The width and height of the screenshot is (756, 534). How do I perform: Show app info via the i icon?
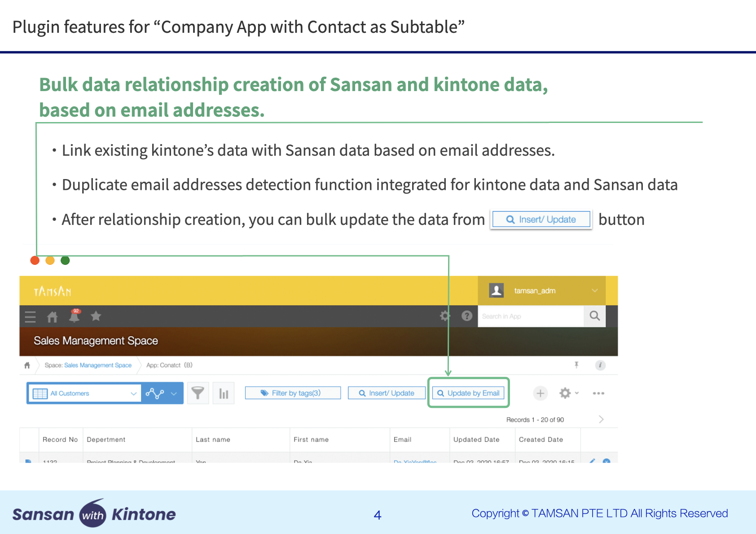[600, 365]
